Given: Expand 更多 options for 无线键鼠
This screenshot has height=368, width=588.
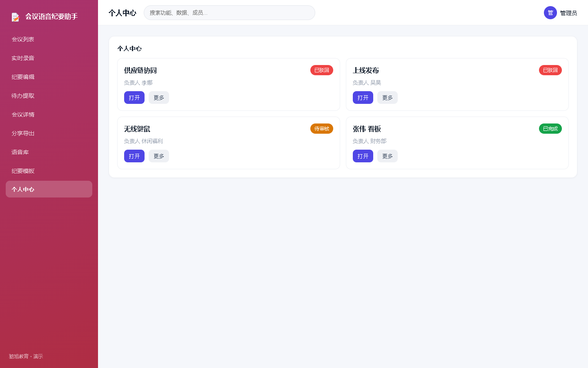Looking at the screenshot, I should pos(159,156).
